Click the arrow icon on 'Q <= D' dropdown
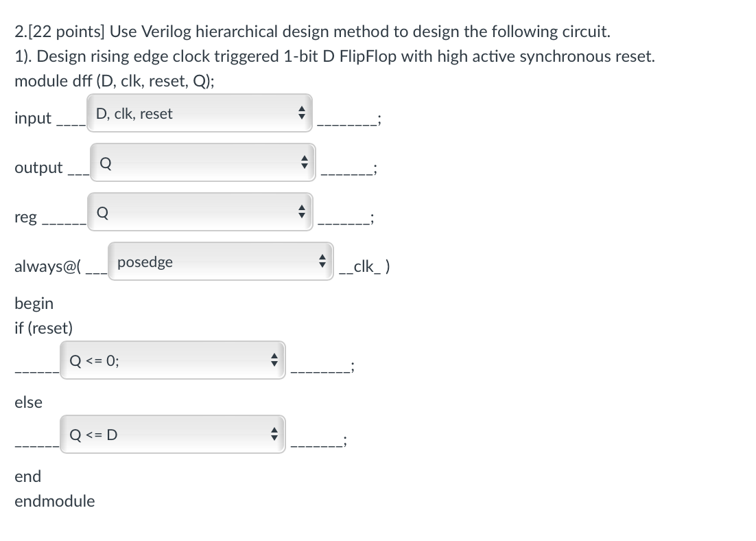Viewport: 756px width, 541px height. coord(274,435)
